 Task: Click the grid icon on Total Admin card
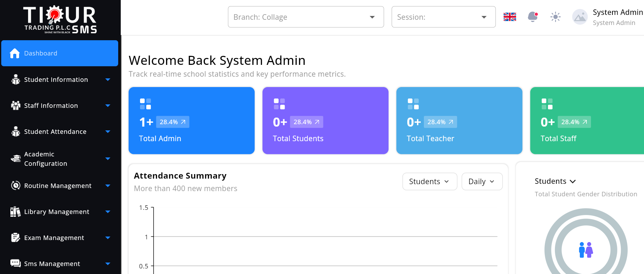click(x=145, y=104)
